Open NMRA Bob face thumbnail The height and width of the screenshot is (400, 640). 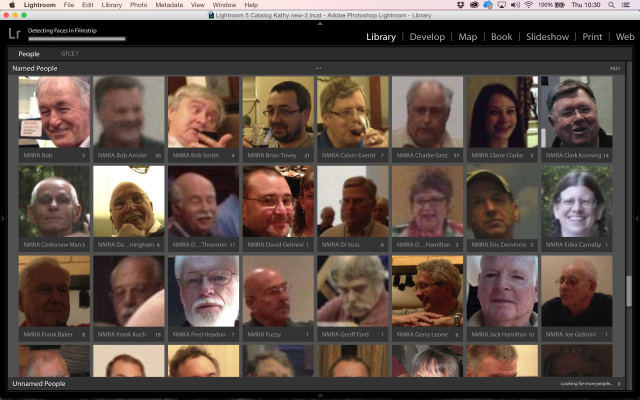54,112
